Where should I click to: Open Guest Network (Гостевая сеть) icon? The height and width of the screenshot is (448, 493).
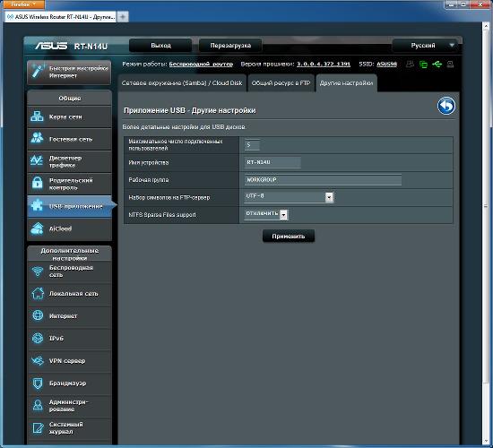(x=37, y=138)
